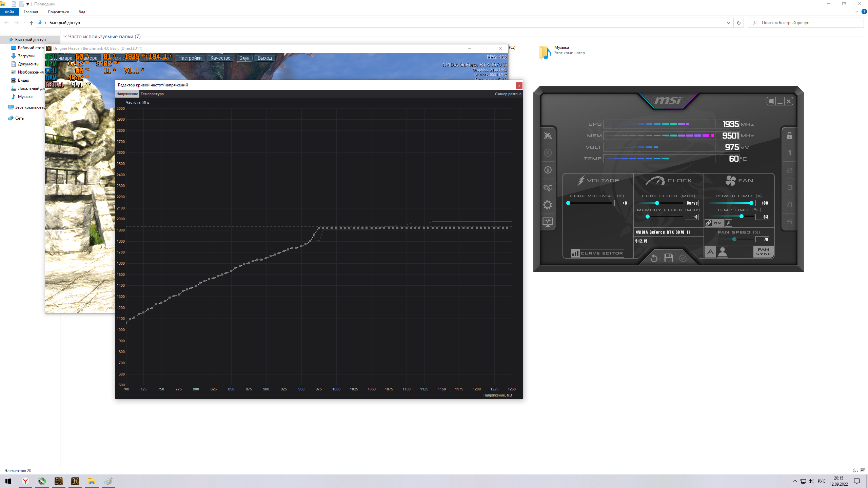Toggle the fan auto mode 'A' button
868x488 pixels.
coord(710,252)
